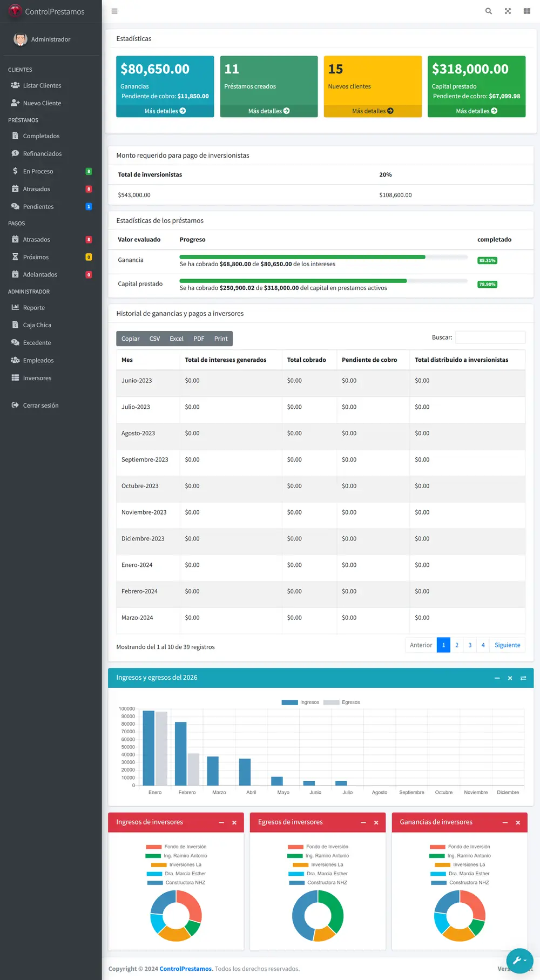Click the ControlPrestamos logo icon
The image size is (540, 980).
coord(15,11)
